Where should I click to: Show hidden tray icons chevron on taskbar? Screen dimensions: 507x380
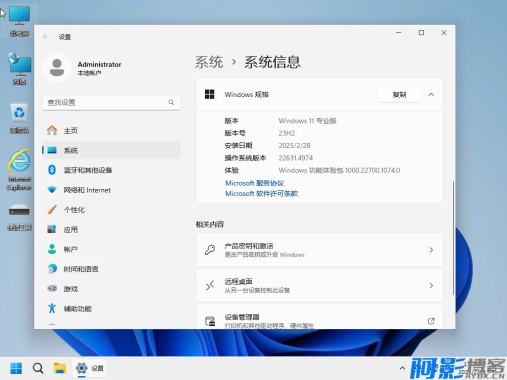pyautogui.click(x=402, y=368)
